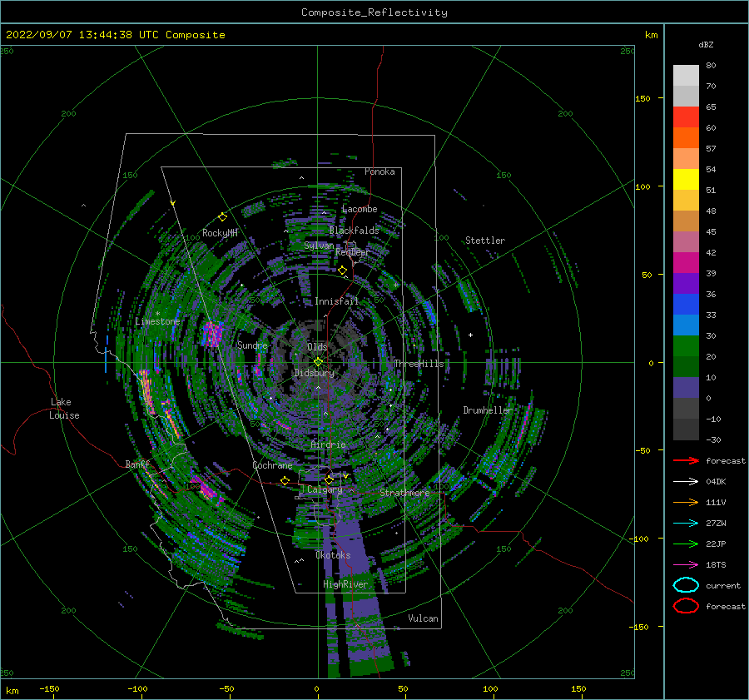Click the white 04DK arrow icon
Screen dimensions: 749x700
pyautogui.click(x=686, y=481)
